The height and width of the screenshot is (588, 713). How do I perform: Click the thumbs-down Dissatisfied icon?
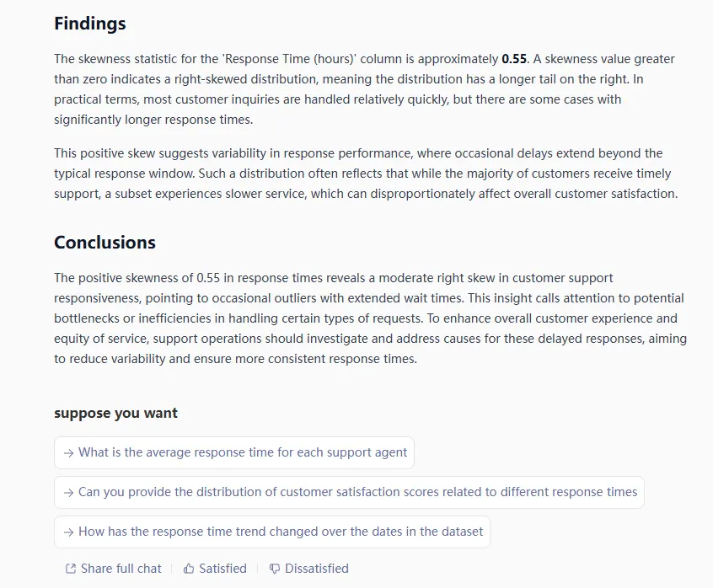275,569
